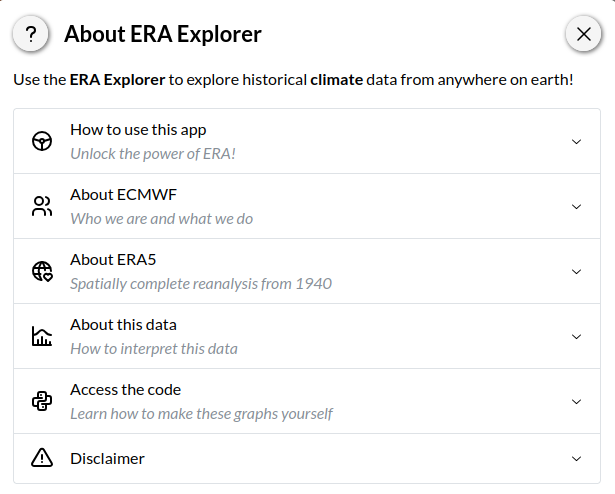Click How to interpret this data text

coord(153,348)
